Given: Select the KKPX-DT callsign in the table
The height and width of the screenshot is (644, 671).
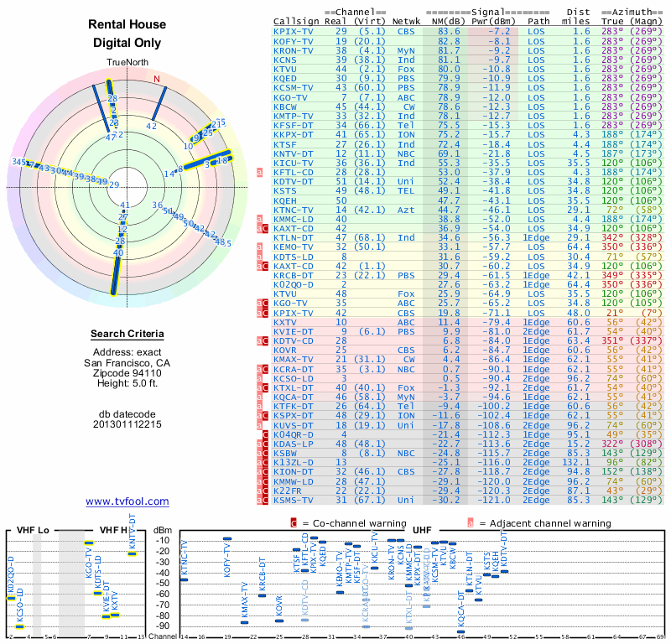Looking at the screenshot, I should pos(293,135).
